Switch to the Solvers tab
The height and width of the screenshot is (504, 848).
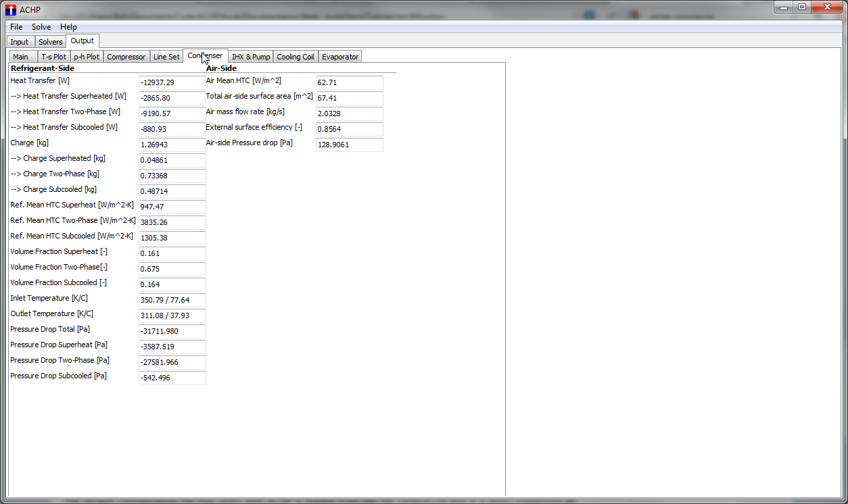51,42
